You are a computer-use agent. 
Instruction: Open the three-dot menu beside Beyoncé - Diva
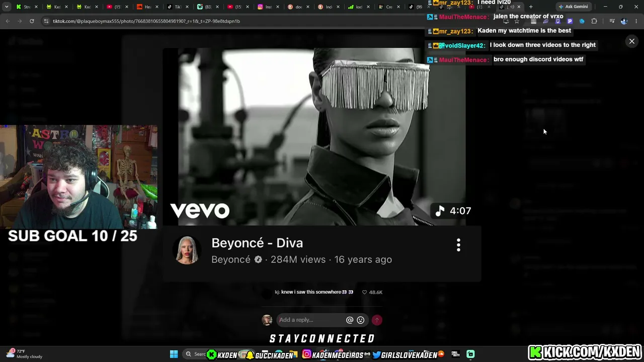coord(458,245)
